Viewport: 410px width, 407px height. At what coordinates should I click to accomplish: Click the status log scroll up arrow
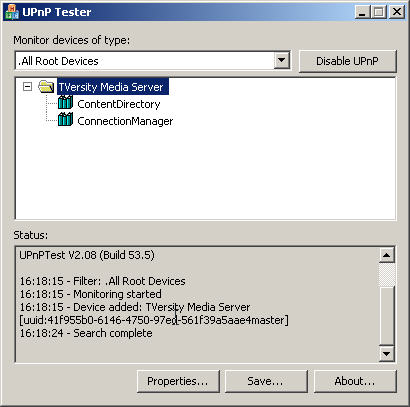click(387, 255)
